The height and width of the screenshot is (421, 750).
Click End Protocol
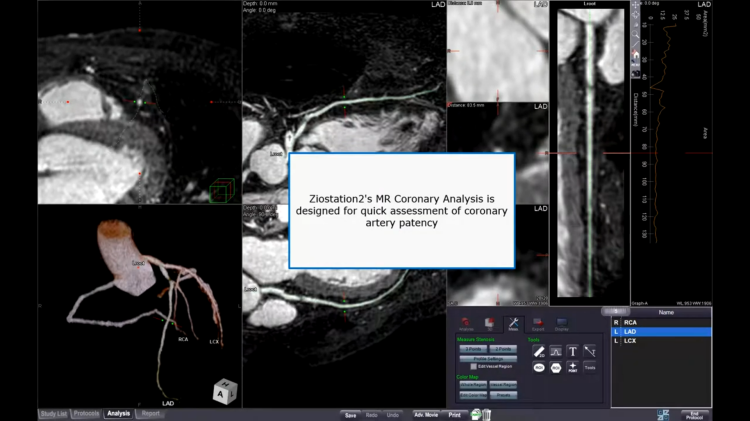[695, 415]
